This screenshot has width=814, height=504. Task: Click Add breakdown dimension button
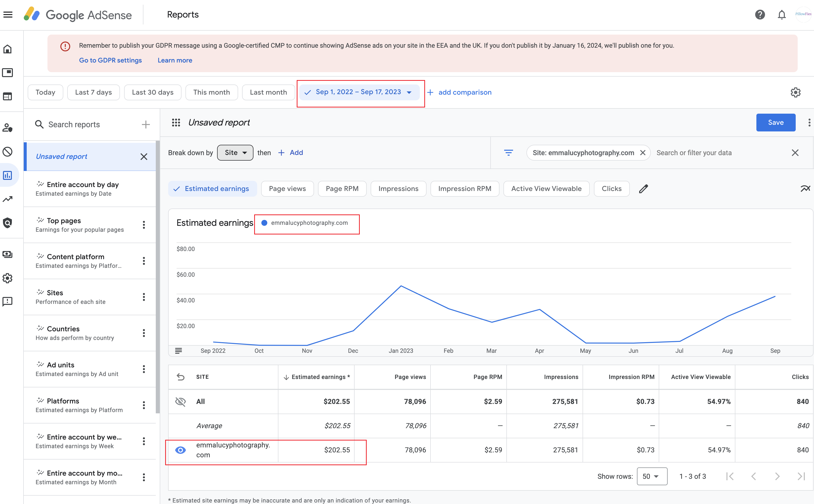click(x=291, y=153)
